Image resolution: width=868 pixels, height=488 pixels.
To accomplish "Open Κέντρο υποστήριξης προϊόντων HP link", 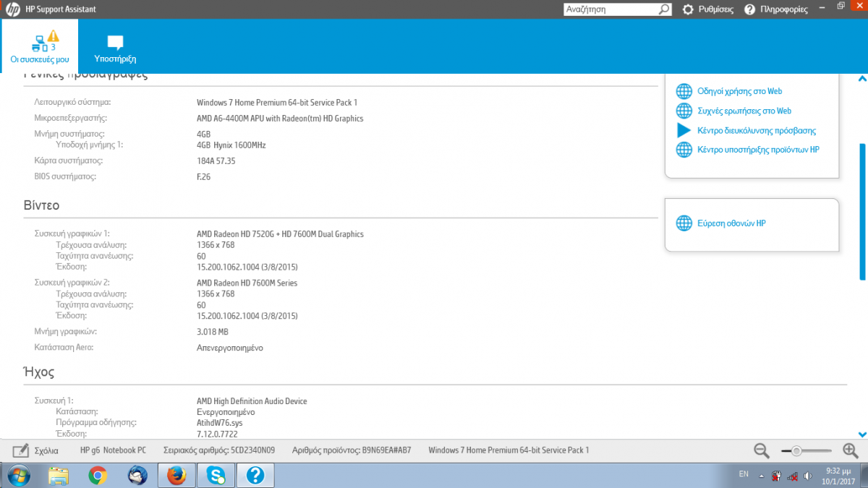I will coord(758,150).
